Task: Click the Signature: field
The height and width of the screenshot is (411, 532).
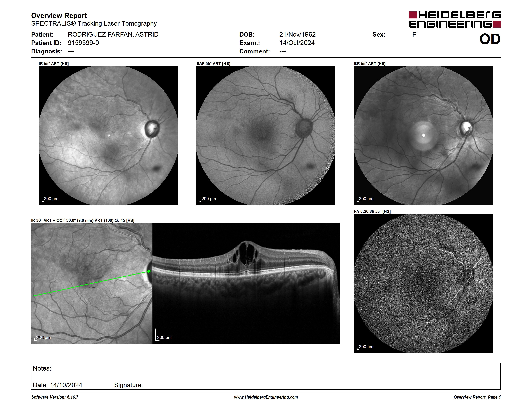Action: pos(129,385)
